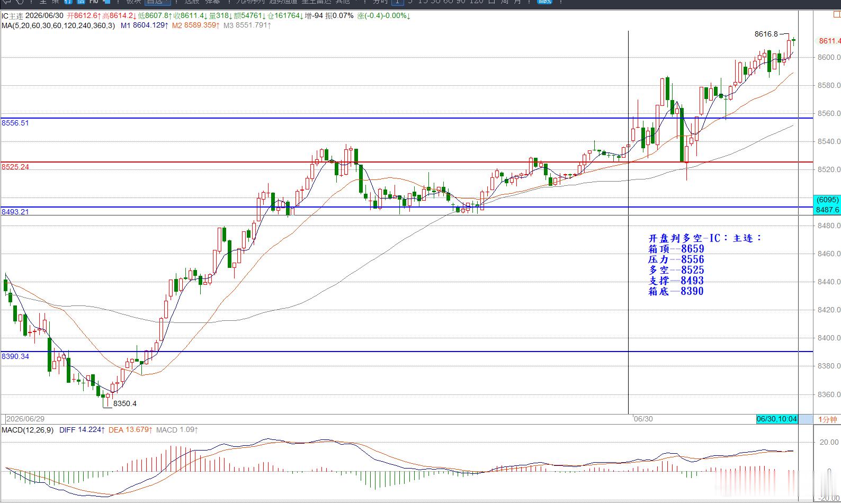The width and height of the screenshot is (841, 504).
Task: Click the MACD(12,26,9) indicator label
Action: click(28, 430)
